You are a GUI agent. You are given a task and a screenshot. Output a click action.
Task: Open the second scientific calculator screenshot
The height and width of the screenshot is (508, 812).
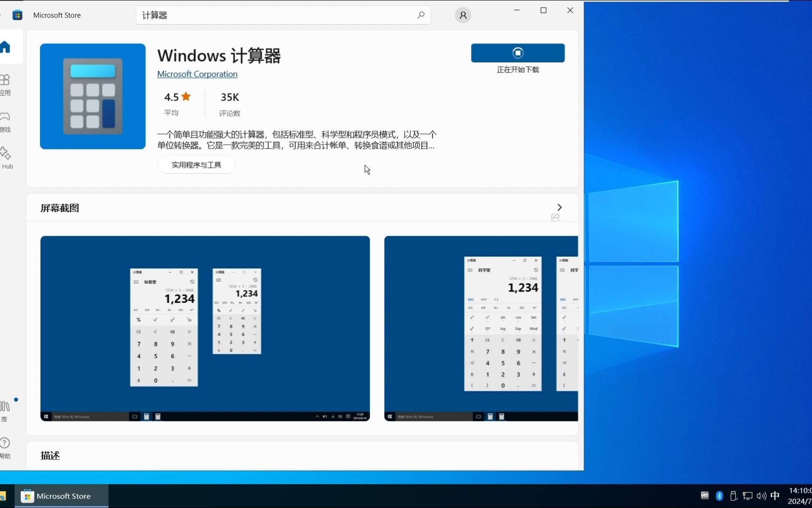481,328
